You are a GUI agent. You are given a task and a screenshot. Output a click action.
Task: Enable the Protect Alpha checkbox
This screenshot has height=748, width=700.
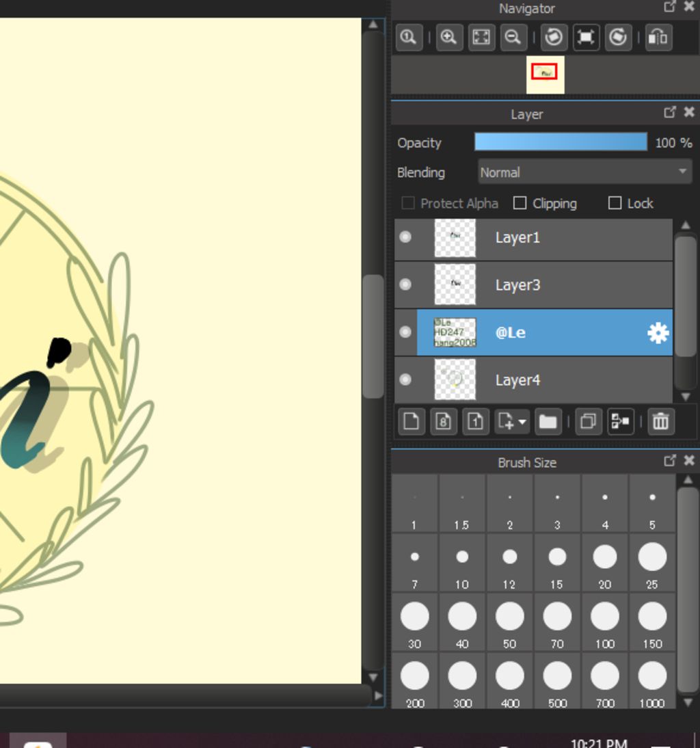[407, 203]
